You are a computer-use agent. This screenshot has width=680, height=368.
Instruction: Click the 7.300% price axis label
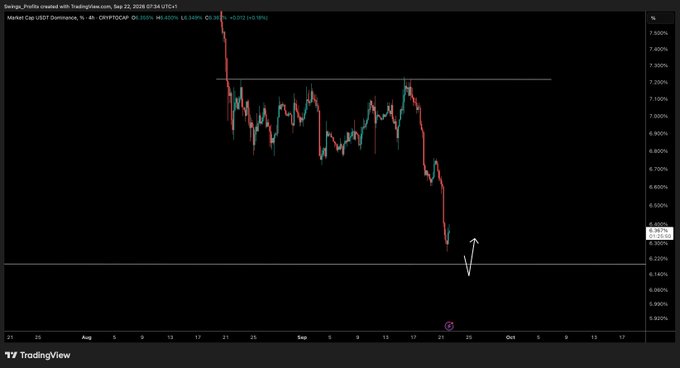click(658, 65)
